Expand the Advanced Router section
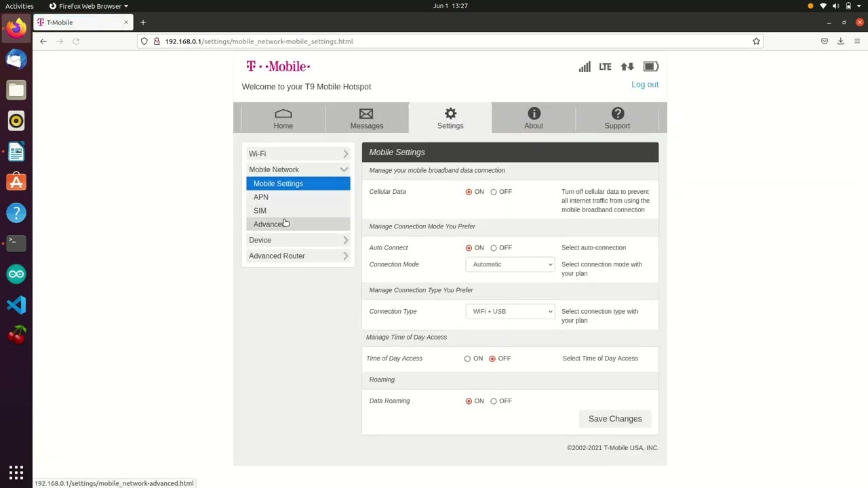The width and height of the screenshot is (868, 488). tap(298, 256)
